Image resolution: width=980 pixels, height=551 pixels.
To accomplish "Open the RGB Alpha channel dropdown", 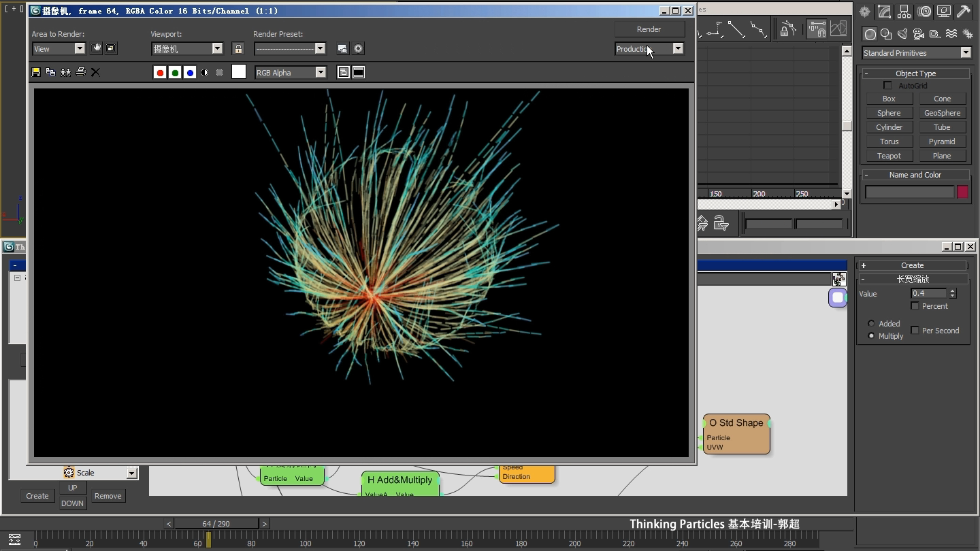I will 291,73.
